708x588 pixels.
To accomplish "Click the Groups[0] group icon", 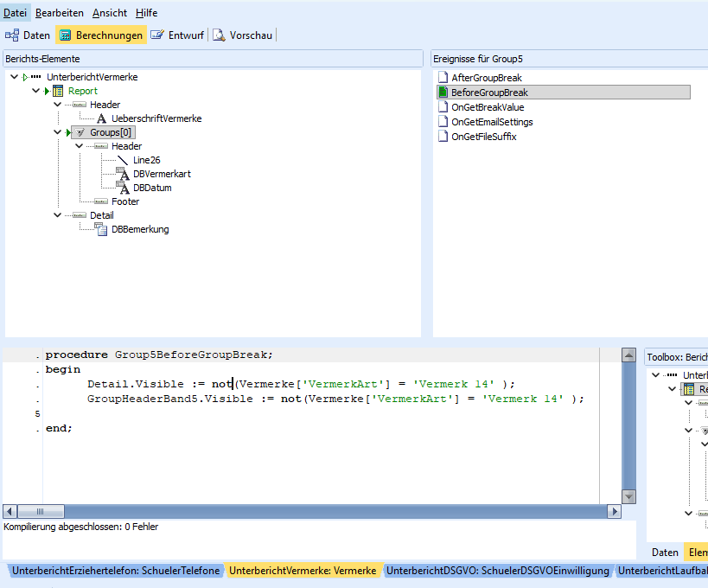I will point(80,133).
